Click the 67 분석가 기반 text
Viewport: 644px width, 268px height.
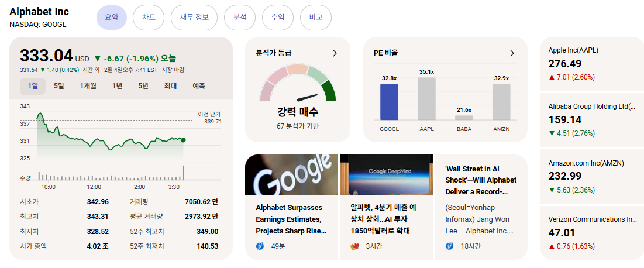[x=297, y=126]
